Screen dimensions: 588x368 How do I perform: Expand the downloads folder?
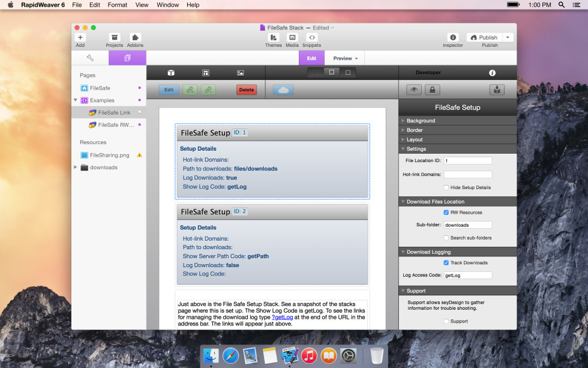[x=76, y=167]
